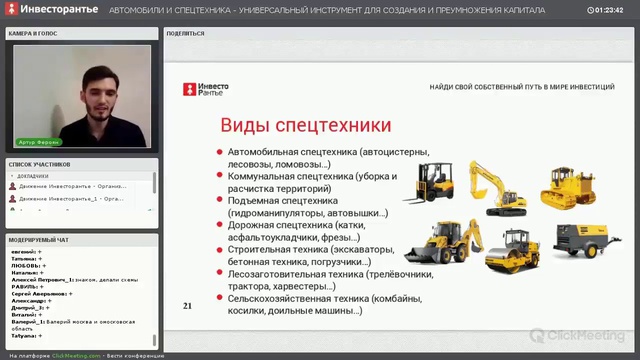Click chat message from Валерий_1
640x360 pixels.
point(73,325)
